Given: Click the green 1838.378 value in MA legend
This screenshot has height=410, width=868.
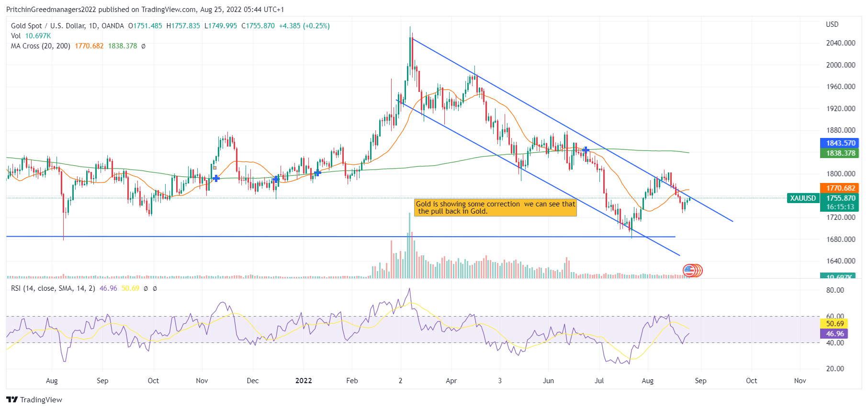Looking at the screenshot, I should coord(123,46).
